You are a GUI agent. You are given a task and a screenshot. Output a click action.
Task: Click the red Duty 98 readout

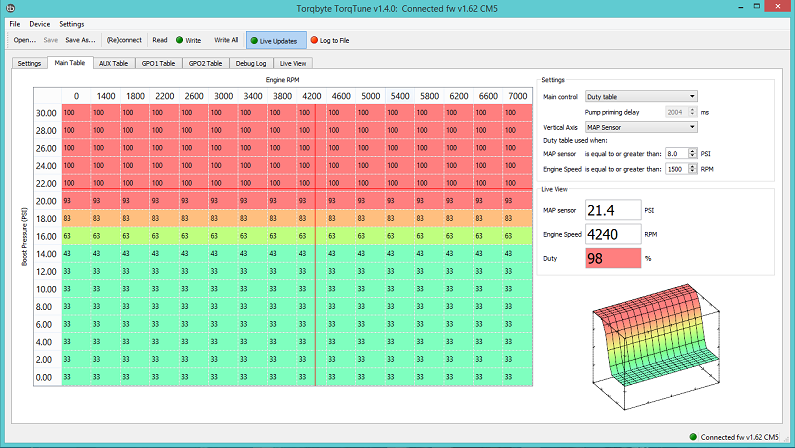pyautogui.click(x=613, y=258)
